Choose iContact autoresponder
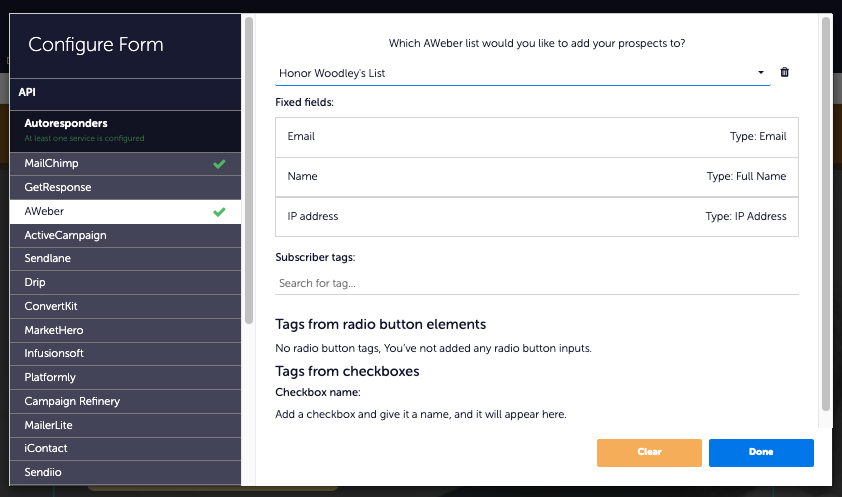 (46, 449)
